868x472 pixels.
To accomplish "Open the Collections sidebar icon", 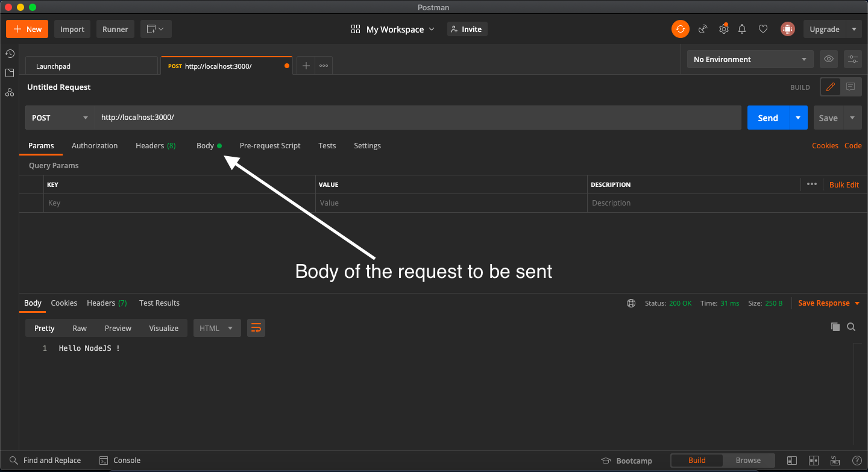I will [x=10, y=73].
